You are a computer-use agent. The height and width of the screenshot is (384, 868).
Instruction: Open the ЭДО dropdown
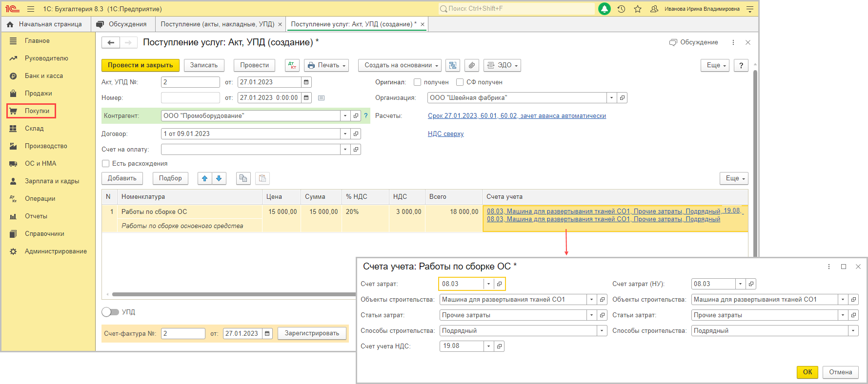(502, 65)
